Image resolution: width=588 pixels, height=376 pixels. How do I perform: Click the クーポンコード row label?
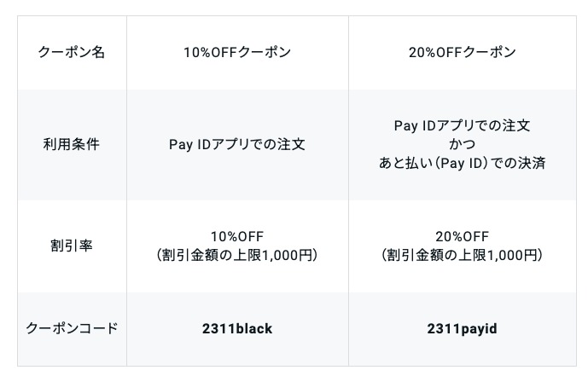click(x=71, y=328)
